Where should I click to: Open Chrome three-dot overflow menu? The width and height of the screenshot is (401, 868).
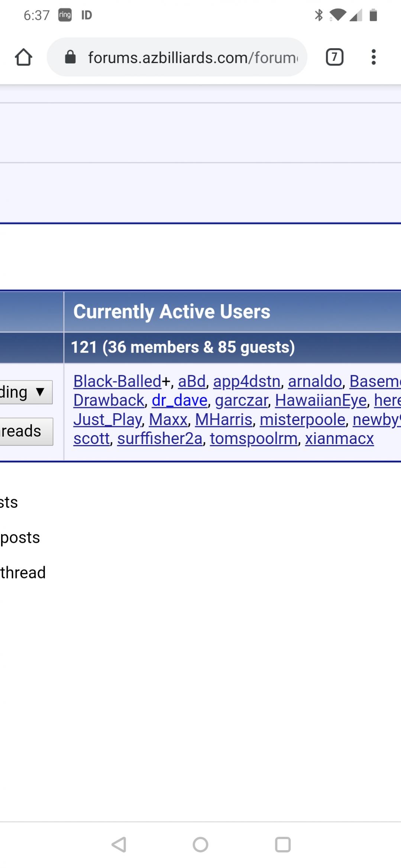pyautogui.click(x=373, y=57)
